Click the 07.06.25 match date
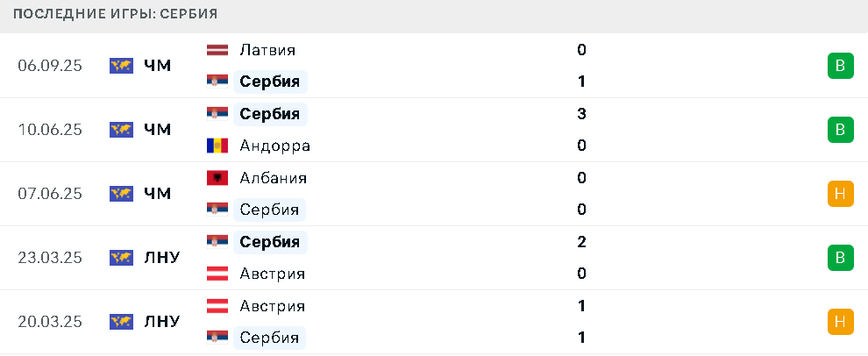This screenshot has width=868, height=356. pos(50,194)
